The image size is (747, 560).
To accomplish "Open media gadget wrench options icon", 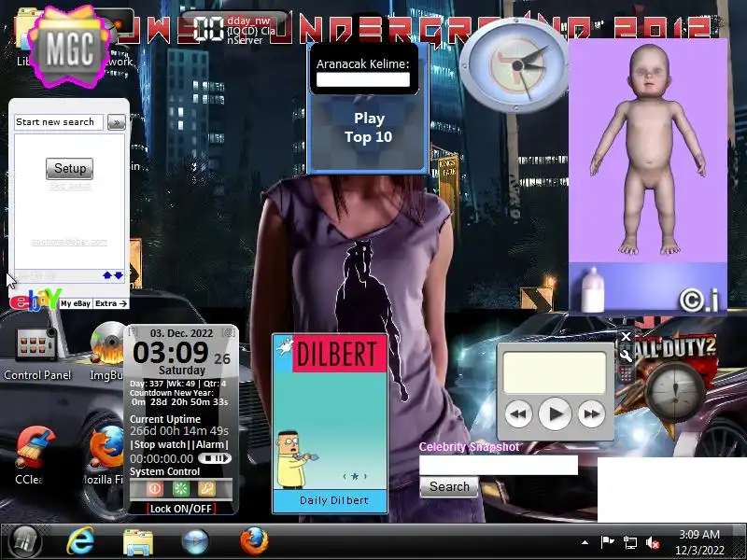I will pos(626,356).
